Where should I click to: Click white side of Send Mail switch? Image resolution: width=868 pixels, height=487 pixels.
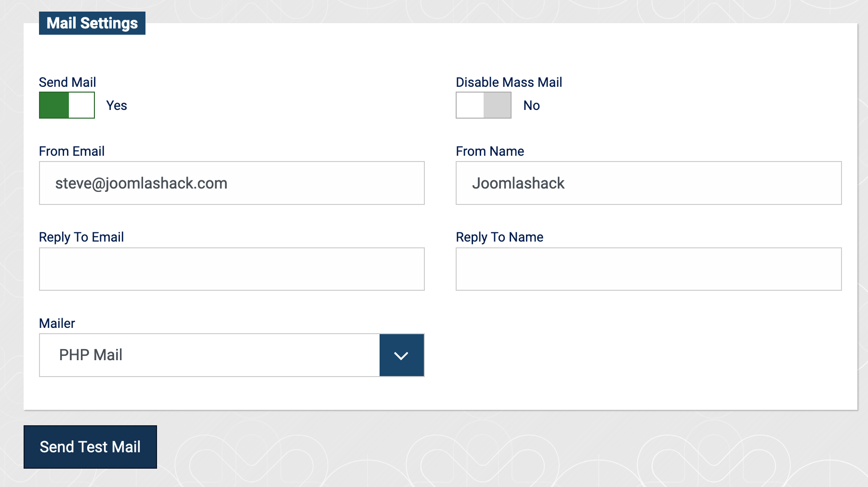tap(81, 105)
